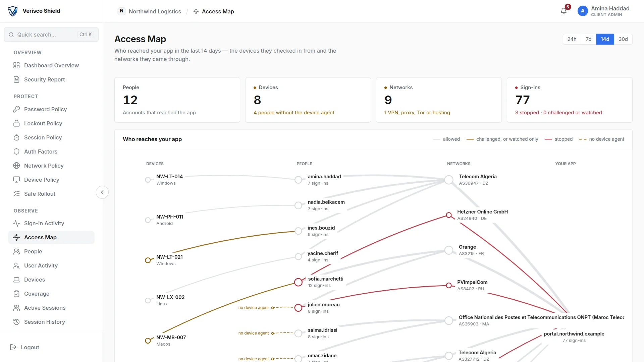Viewport: 644px width, 362px height.
Task: Open Network Policy page
Action: pyautogui.click(x=51, y=166)
